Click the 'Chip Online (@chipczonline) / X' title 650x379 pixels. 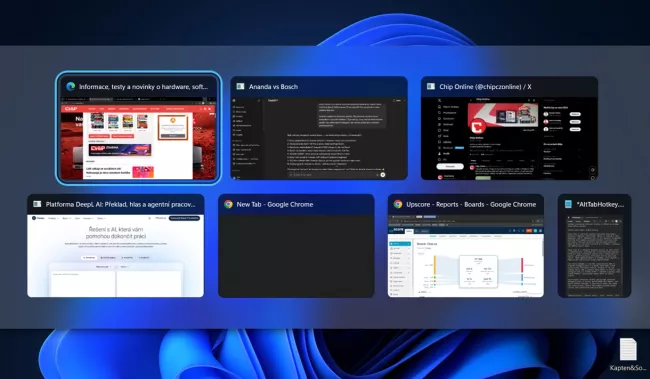[485, 87]
